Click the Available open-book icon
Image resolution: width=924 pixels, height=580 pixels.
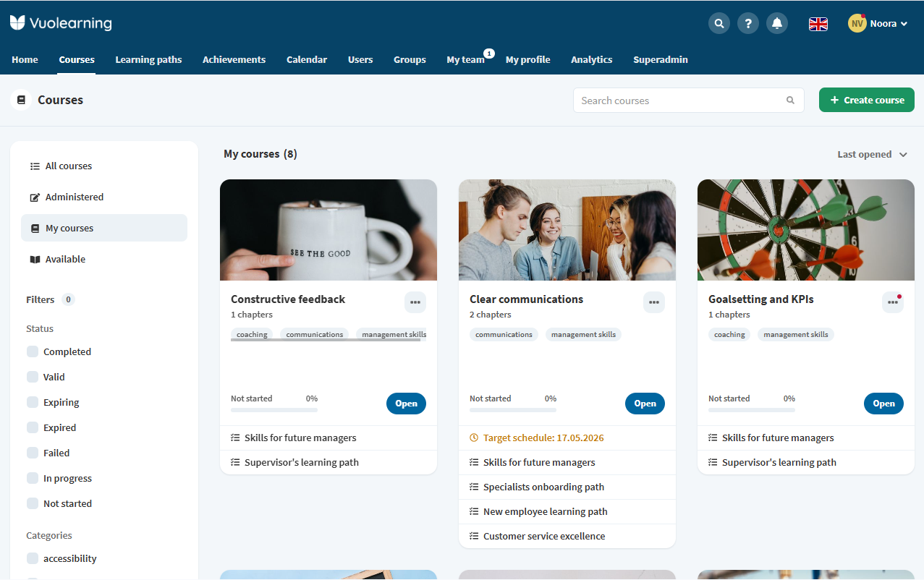(35, 259)
